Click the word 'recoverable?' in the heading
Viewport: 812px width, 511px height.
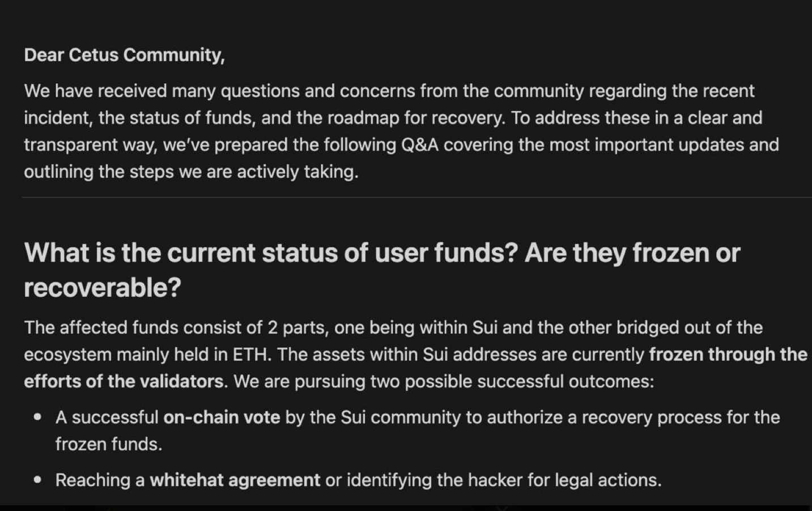[103, 287]
